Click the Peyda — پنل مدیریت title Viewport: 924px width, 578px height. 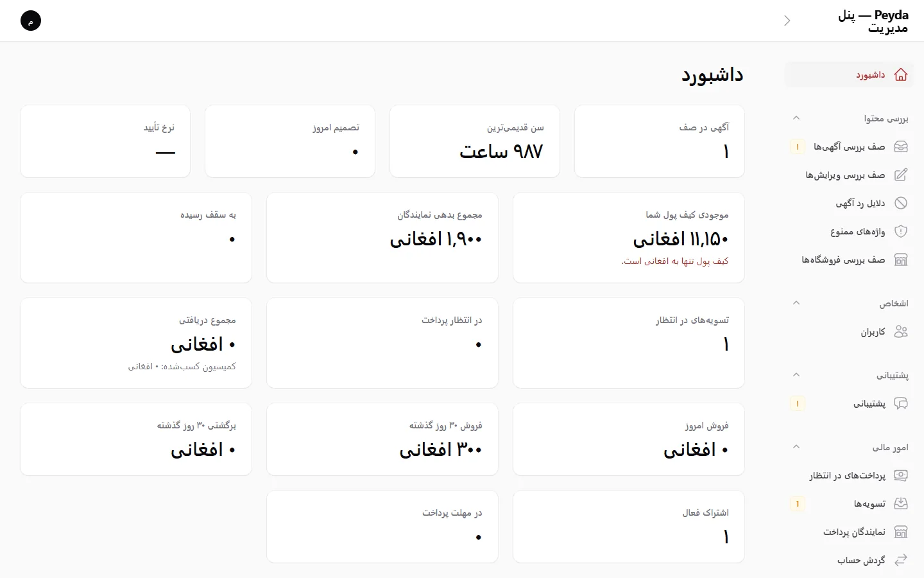[x=873, y=21]
